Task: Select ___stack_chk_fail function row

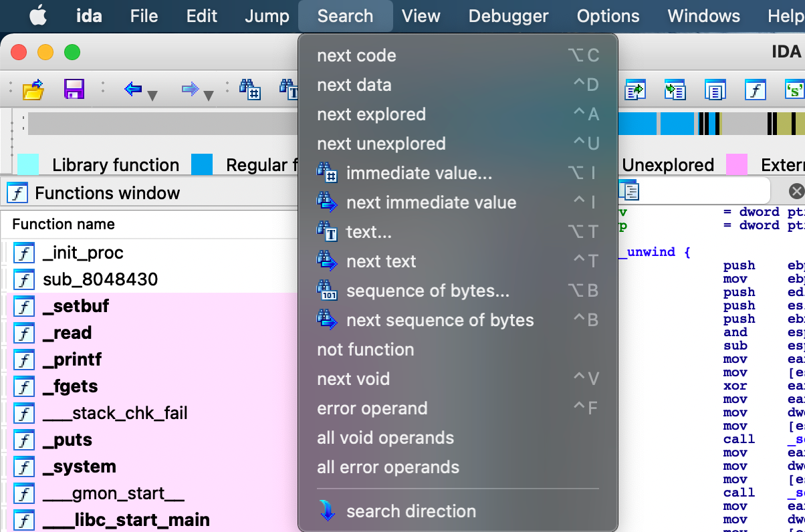Action: tap(150, 413)
